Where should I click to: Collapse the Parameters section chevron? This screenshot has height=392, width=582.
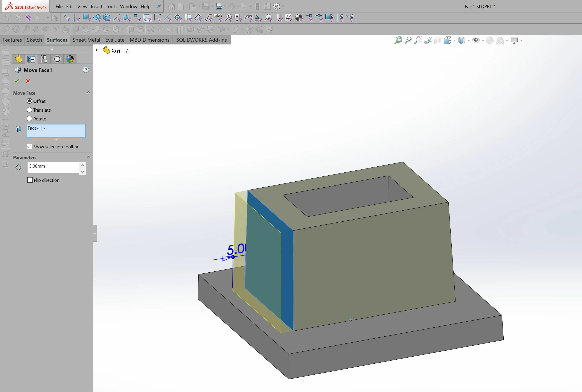(x=88, y=157)
